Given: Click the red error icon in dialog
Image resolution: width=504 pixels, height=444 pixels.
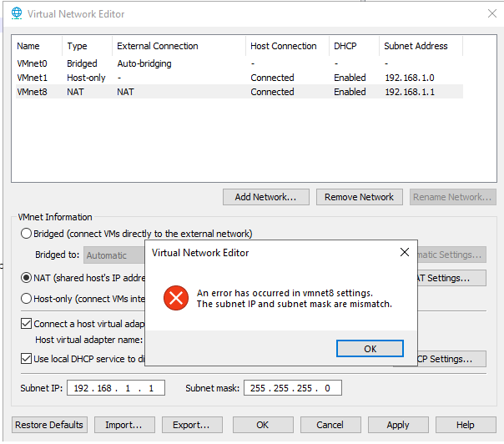Looking at the screenshot, I should point(176,298).
